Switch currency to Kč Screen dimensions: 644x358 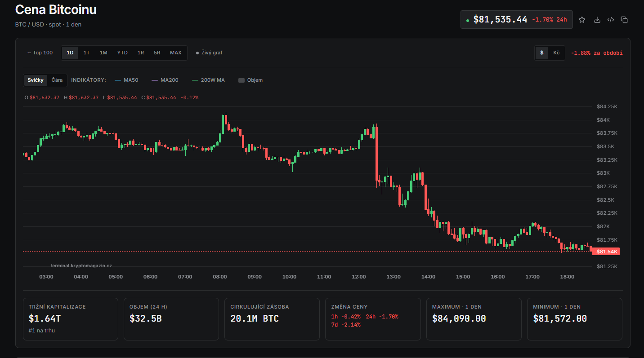[556, 53]
